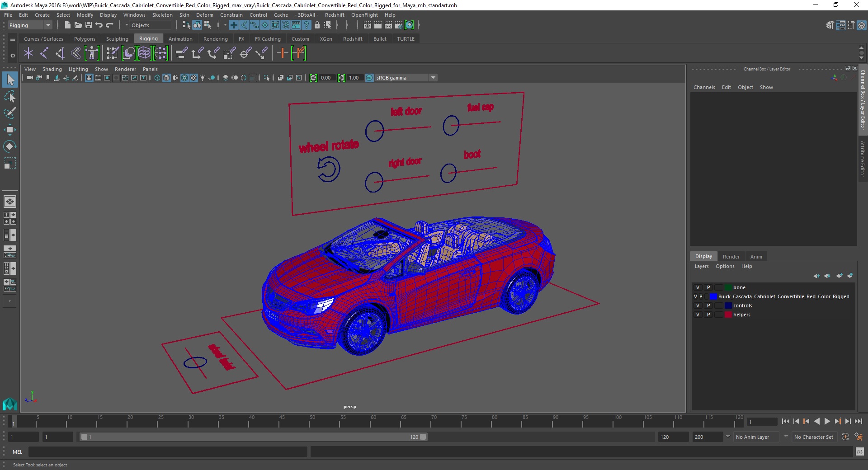Open the No Anim Layer dropdown
Viewport: 868px width, 470px height.
pyautogui.click(x=757, y=437)
